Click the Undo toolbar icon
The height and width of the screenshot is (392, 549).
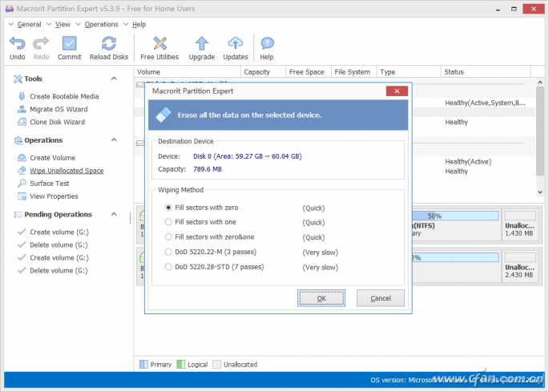pos(17,43)
